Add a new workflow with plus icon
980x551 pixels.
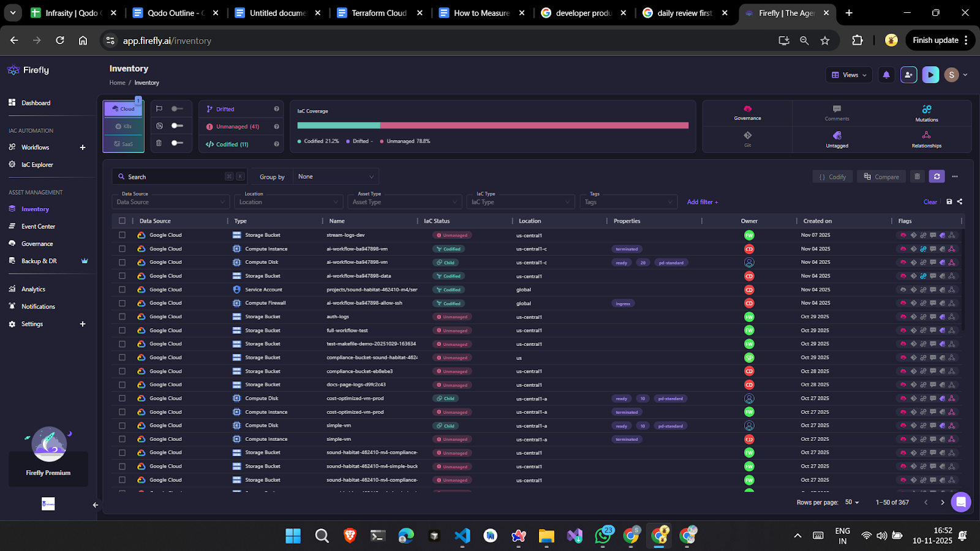point(83,148)
